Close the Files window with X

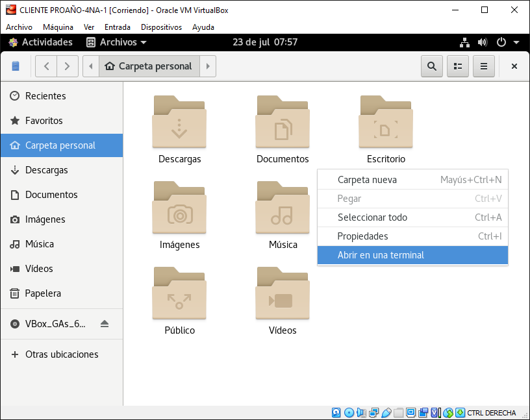(x=514, y=66)
